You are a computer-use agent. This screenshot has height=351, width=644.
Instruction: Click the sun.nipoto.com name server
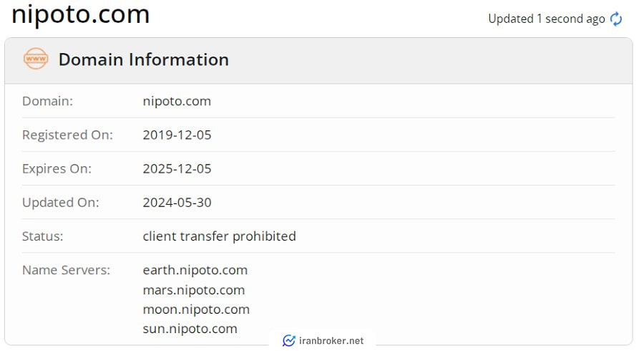point(190,328)
